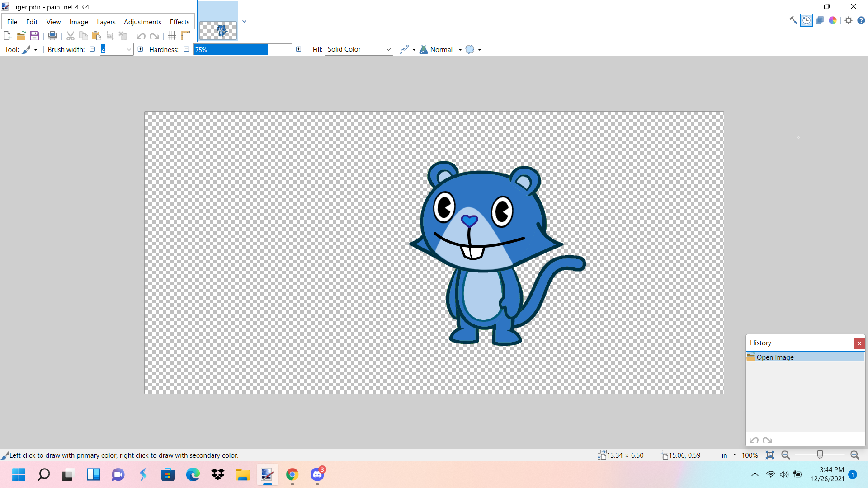Expand the image list arrow
The image size is (868, 488).
(x=245, y=21)
